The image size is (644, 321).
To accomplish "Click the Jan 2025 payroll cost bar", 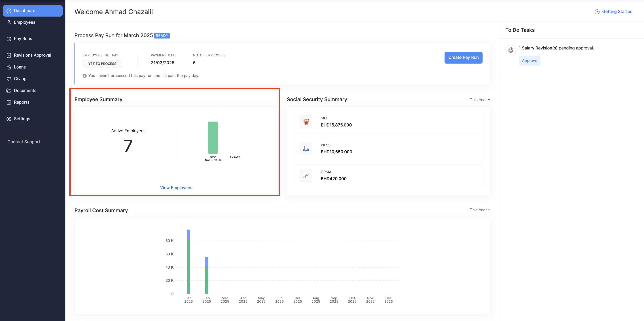I will (188, 265).
